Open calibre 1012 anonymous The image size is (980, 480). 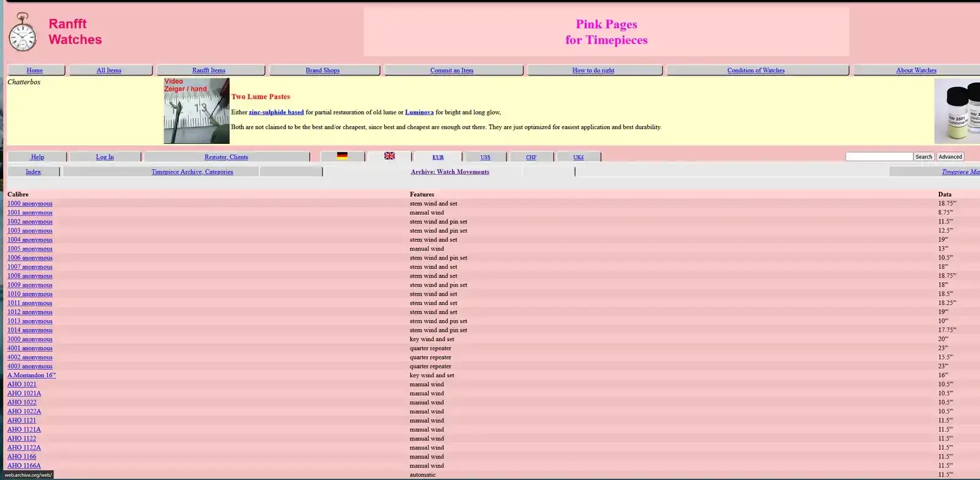coord(30,312)
